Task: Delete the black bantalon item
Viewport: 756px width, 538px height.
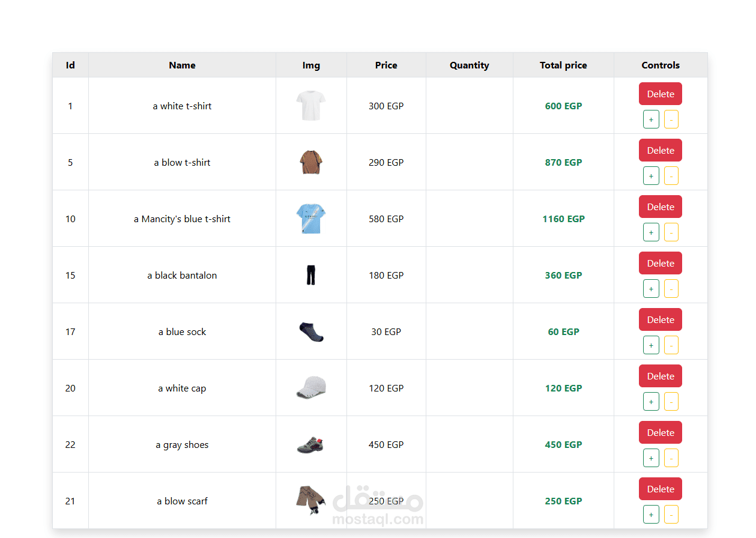Action: pyautogui.click(x=660, y=263)
